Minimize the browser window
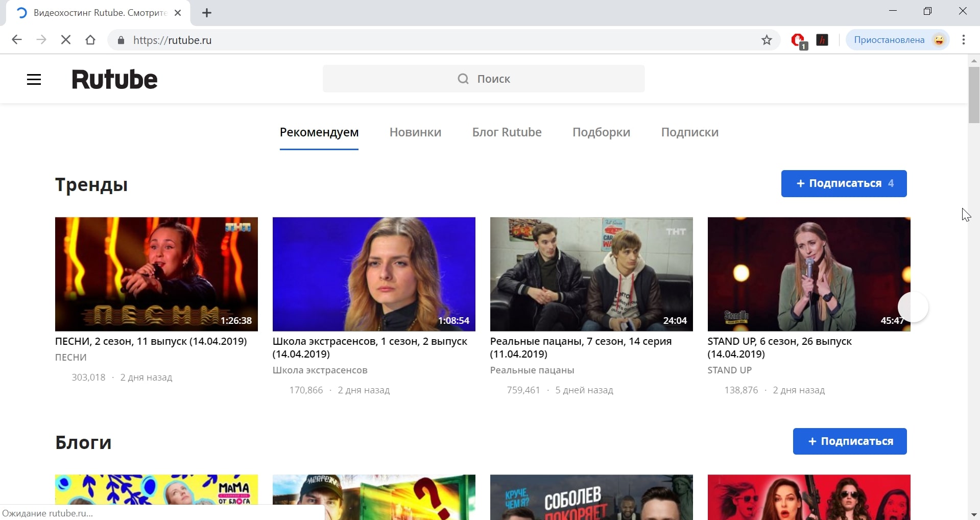Viewport: 980px width, 520px height. 893,11
